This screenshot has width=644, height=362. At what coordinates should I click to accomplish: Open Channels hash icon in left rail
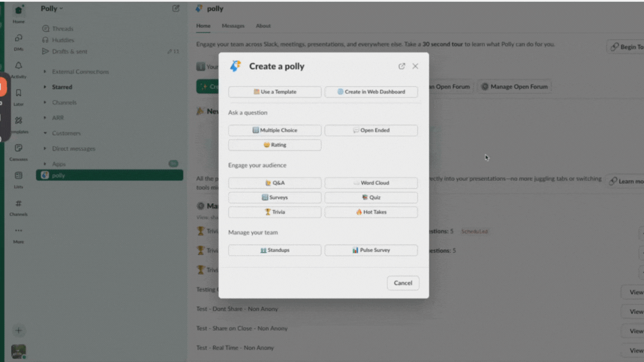[18, 207]
